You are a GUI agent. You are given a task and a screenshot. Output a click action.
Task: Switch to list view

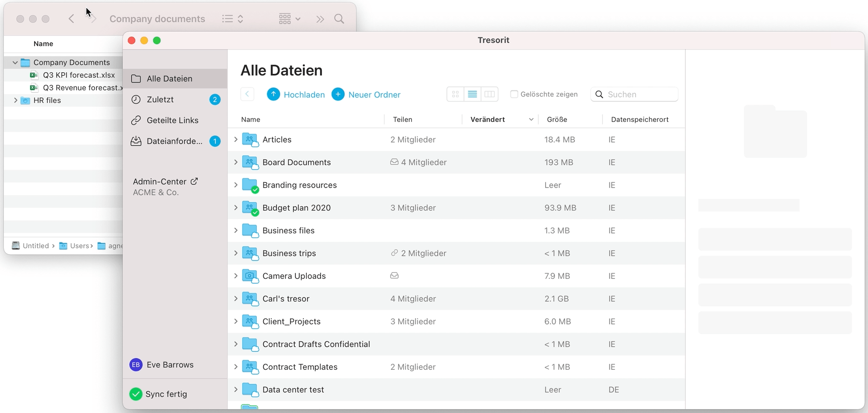[x=472, y=94]
